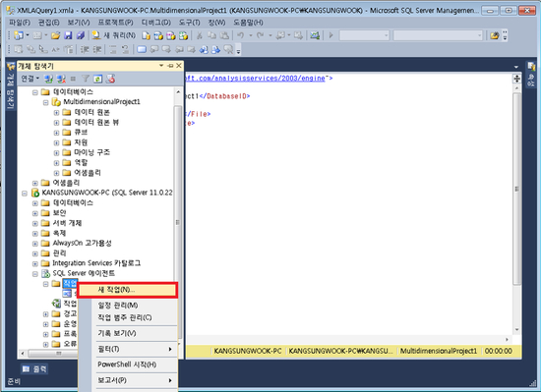Open the 편집(E) menu
Image resolution: width=541 pixels, height=392 pixels.
48,23
